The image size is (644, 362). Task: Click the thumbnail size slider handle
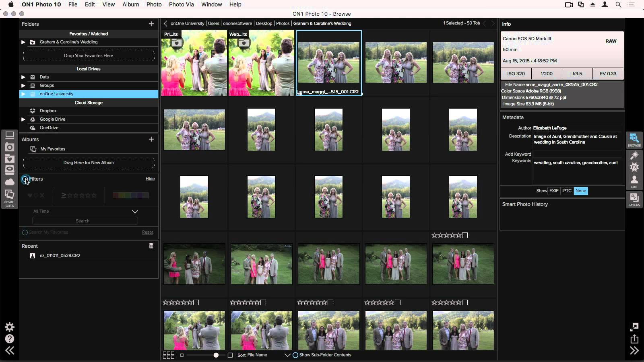[216, 355]
